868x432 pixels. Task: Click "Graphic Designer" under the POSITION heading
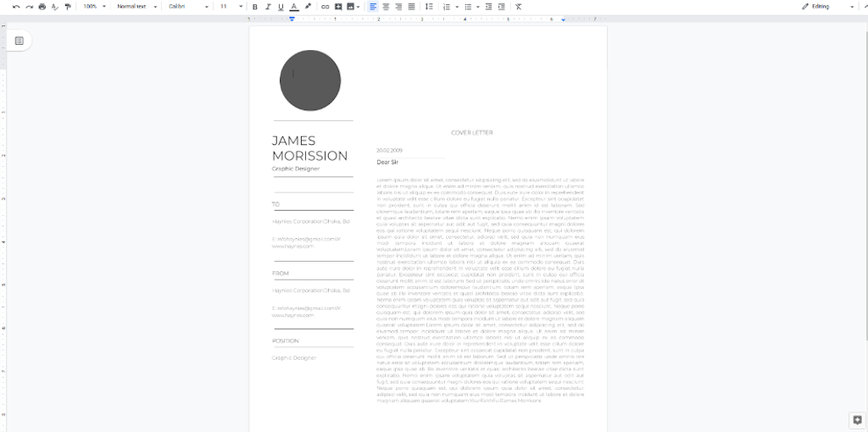pyautogui.click(x=294, y=357)
